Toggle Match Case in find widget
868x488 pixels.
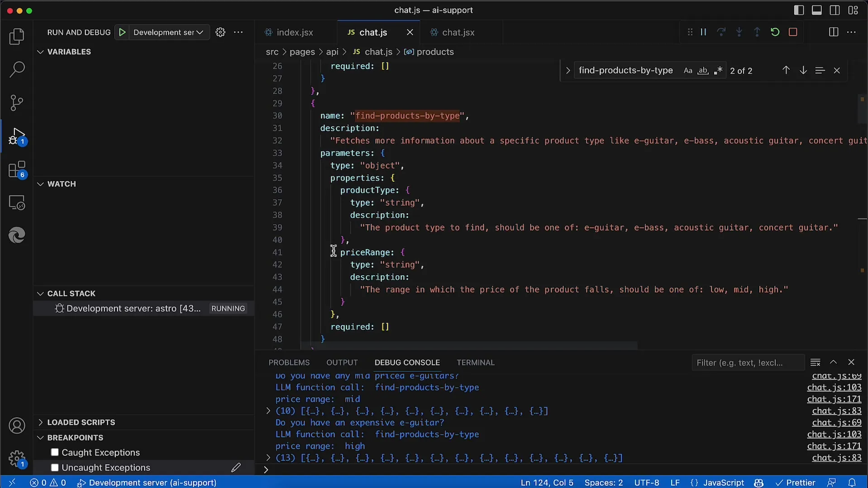tap(688, 71)
